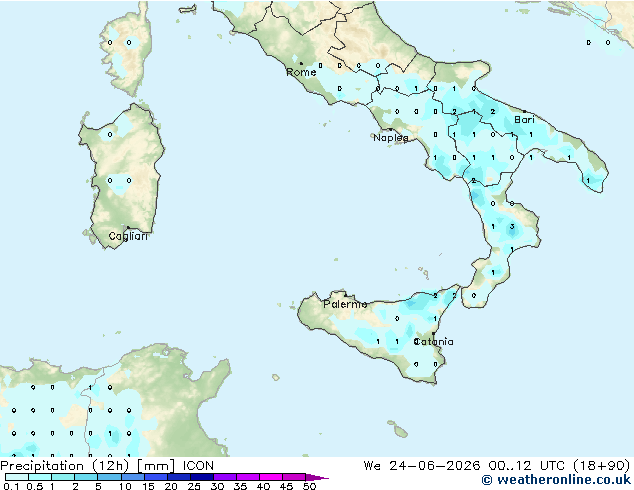
Task: Click the '35' legend scale label
Action: click(x=240, y=486)
